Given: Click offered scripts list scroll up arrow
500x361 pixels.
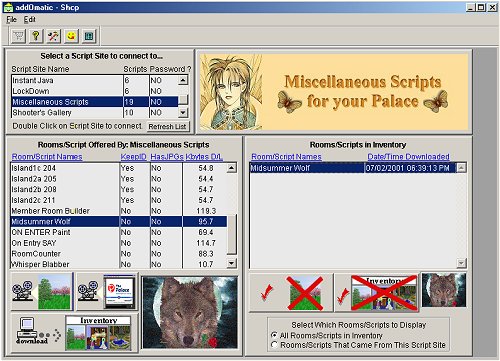Looking at the screenshot, I should click(x=232, y=168).
